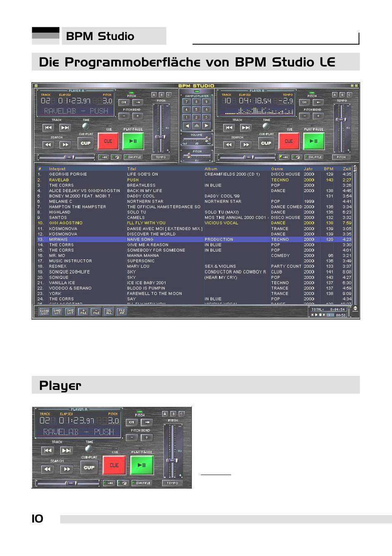Image resolution: width=392 pixels, height=556 pixels.
Task: Select playlist row VANILLA ICE Ice Ice Baby 2001
Action: [194, 283]
